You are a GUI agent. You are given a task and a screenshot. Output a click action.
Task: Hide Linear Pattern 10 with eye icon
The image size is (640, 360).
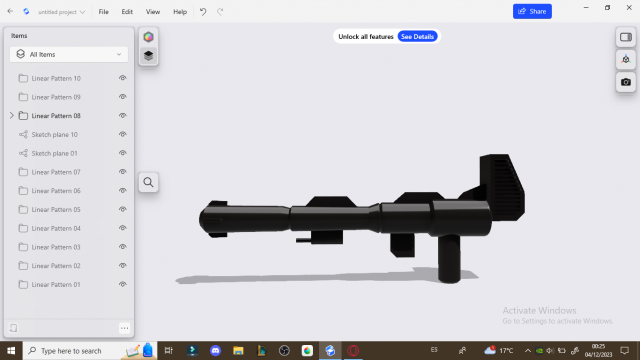click(122, 78)
